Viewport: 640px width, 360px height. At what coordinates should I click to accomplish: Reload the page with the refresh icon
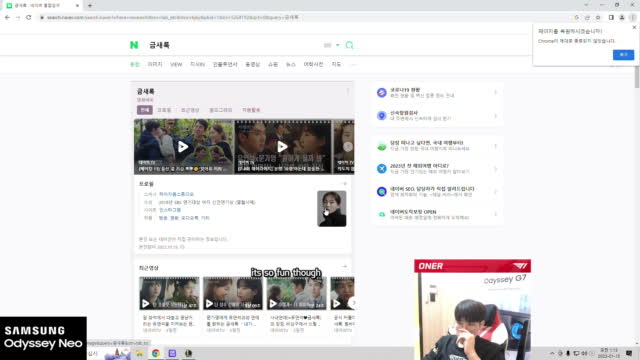29,18
